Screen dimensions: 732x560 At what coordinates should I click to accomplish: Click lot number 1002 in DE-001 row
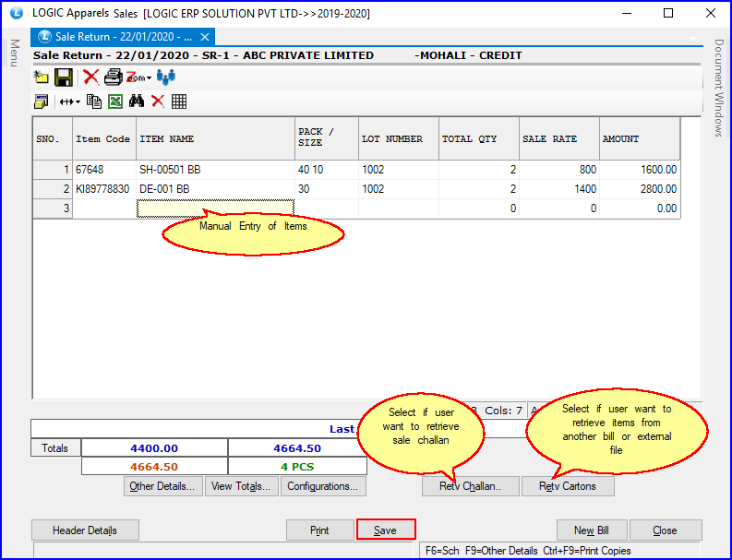pyautogui.click(x=398, y=189)
